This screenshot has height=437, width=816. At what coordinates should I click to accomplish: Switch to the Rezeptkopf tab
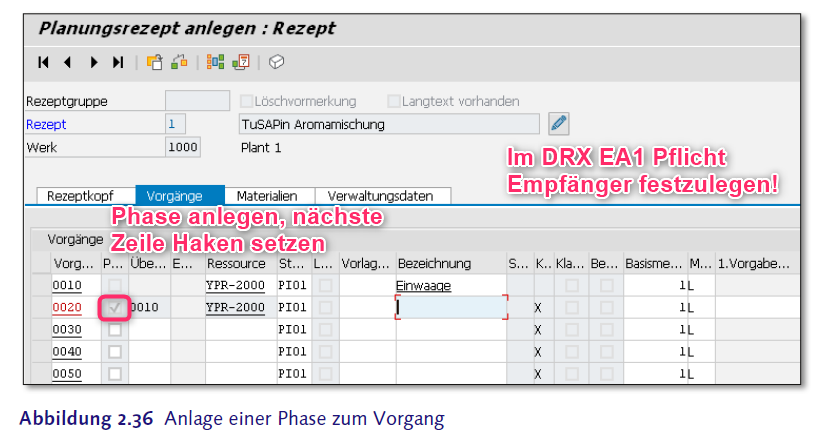[x=81, y=196]
